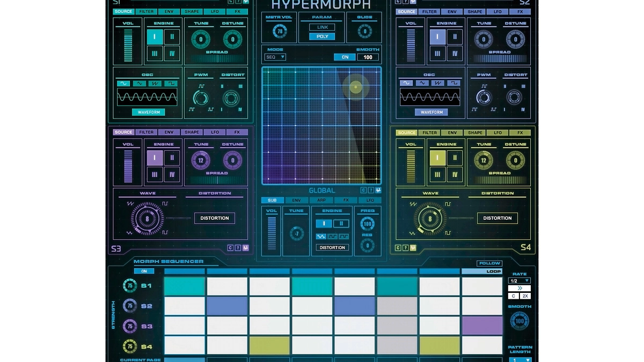Screen dimensions: 644x362
Task: Click the S1 WAVEFORM button
Action: click(149, 112)
